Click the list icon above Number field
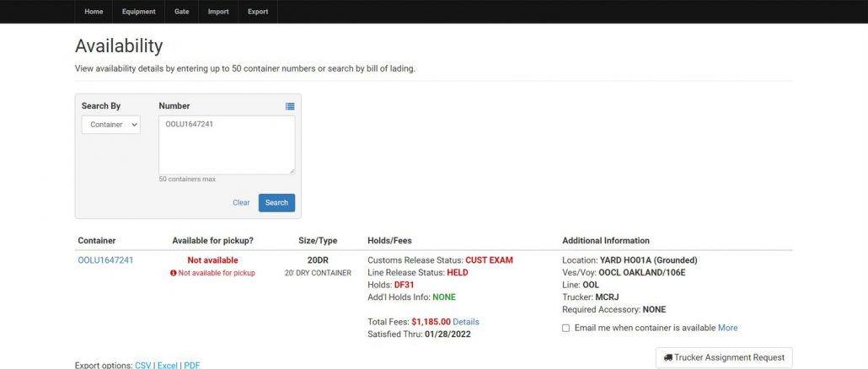The width and height of the screenshot is (868, 369). pyautogui.click(x=290, y=106)
